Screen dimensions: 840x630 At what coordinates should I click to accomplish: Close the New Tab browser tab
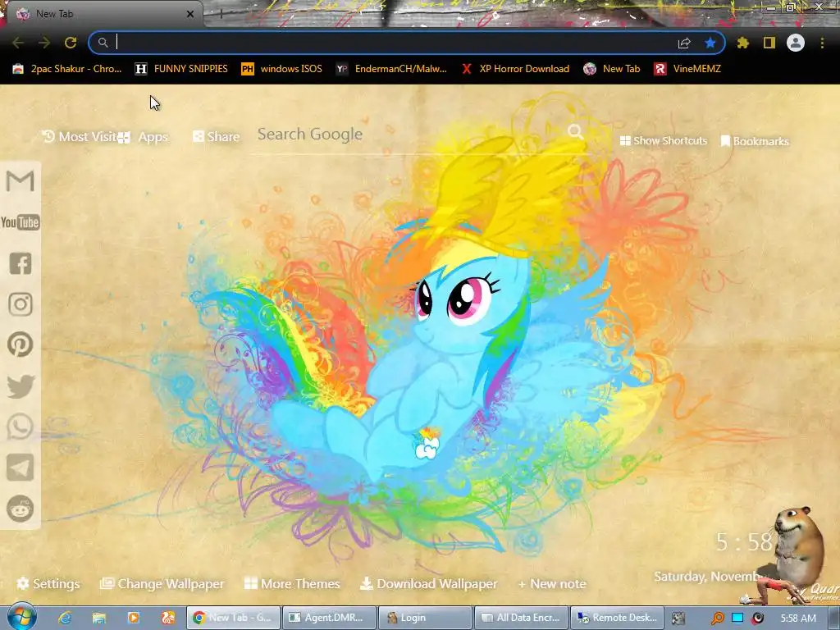pos(190,14)
